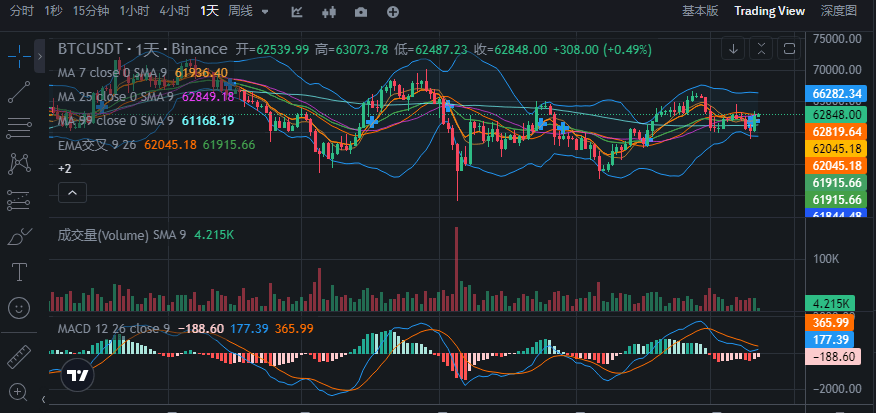Click the TradingView logo on chart
The height and width of the screenshot is (413, 876).
pyautogui.click(x=77, y=375)
